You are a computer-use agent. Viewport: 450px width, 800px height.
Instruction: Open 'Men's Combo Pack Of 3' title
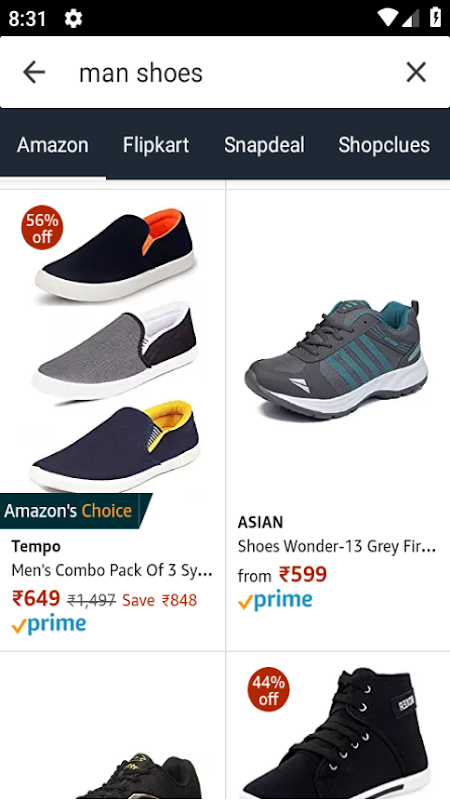pyautogui.click(x=112, y=570)
